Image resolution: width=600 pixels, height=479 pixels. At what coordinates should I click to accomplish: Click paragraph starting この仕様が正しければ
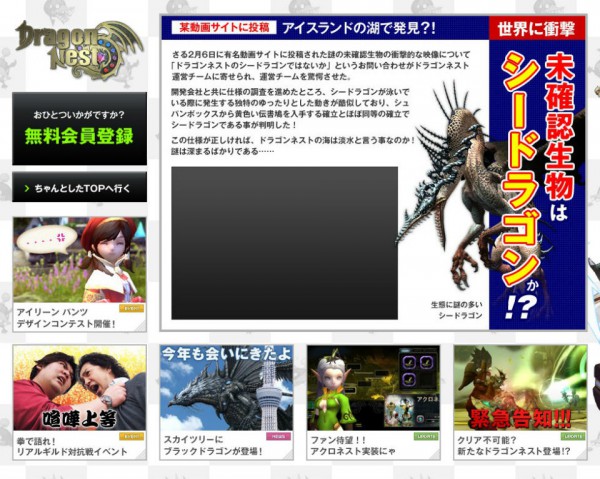pyautogui.click(x=293, y=146)
